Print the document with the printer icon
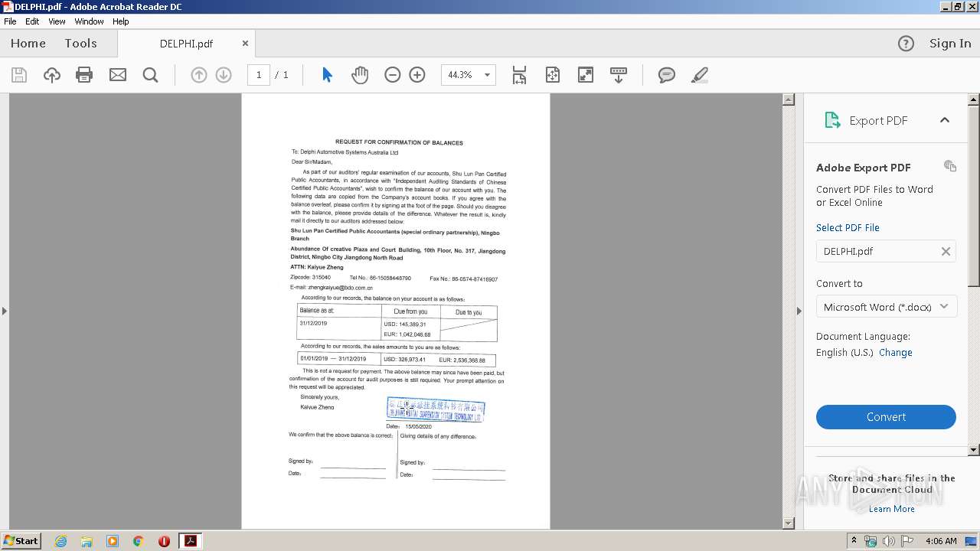Image resolution: width=980 pixels, height=551 pixels. [x=84, y=75]
